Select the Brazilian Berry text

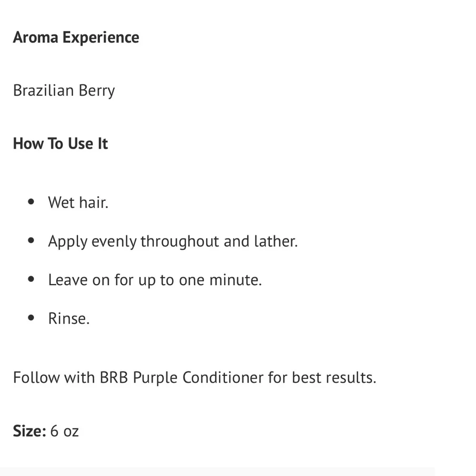64,90
